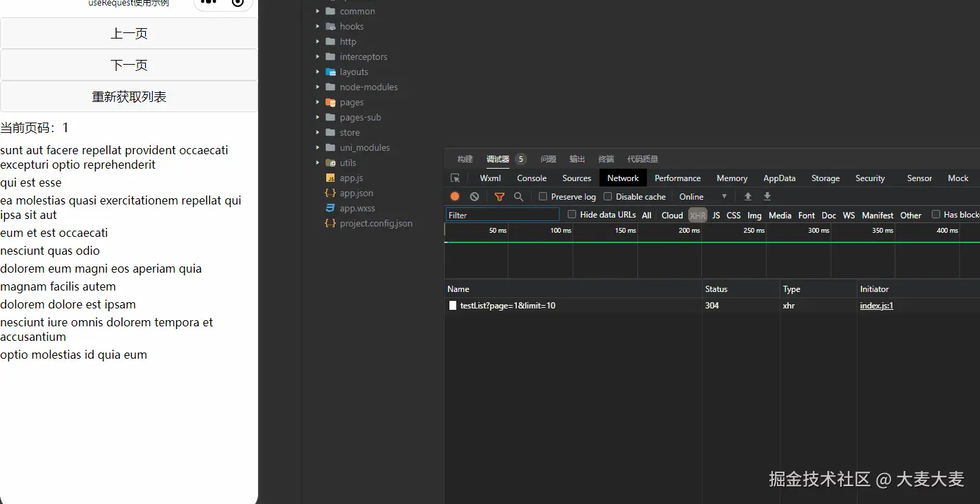Switch to the 代码质量 panel tab
Viewport: 980px width, 504px height.
point(643,159)
